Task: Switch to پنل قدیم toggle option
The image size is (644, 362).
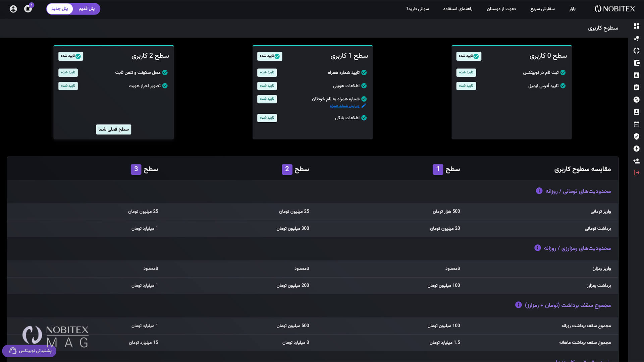Action: click(87, 9)
